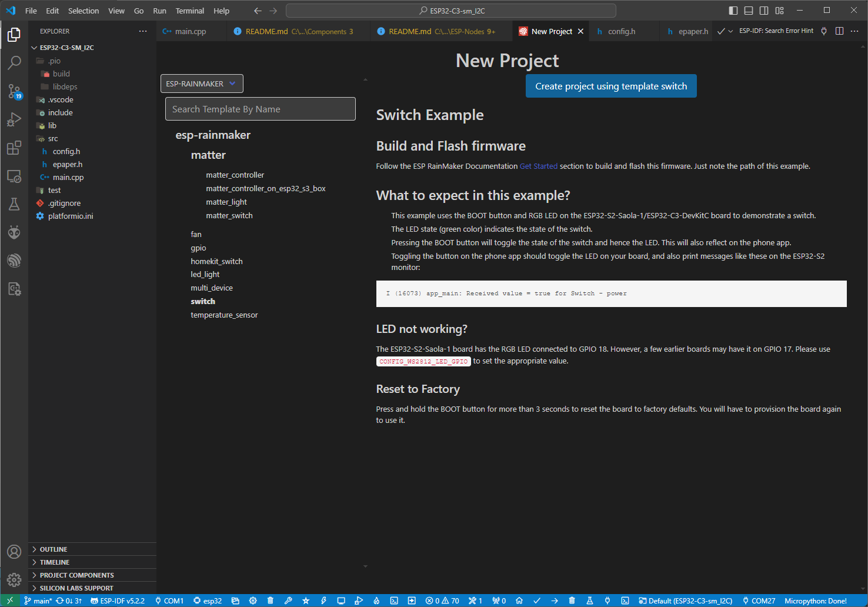Click the command center search box in the title bar
This screenshot has height=607, width=868.
point(450,11)
